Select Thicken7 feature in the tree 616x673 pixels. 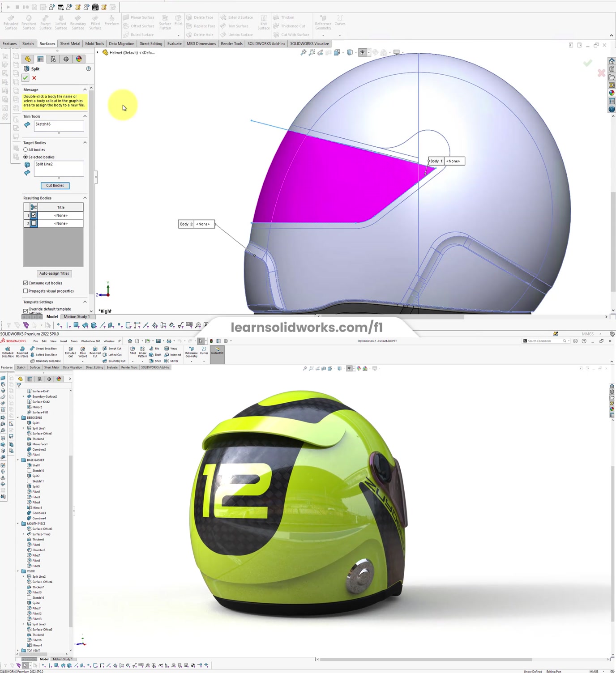point(38,587)
